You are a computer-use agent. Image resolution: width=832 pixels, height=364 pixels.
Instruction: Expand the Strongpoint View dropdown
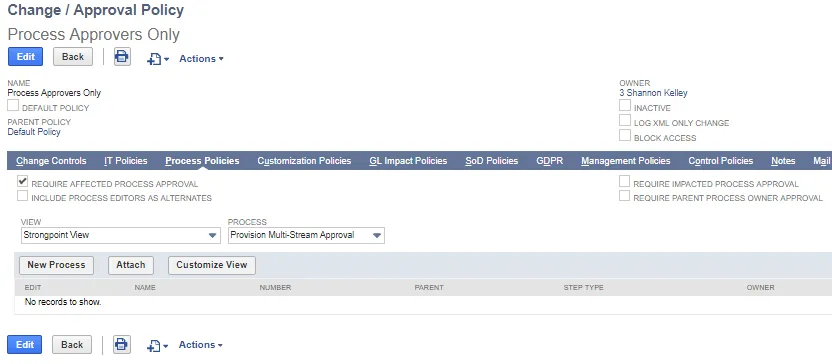tap(121, 235)
